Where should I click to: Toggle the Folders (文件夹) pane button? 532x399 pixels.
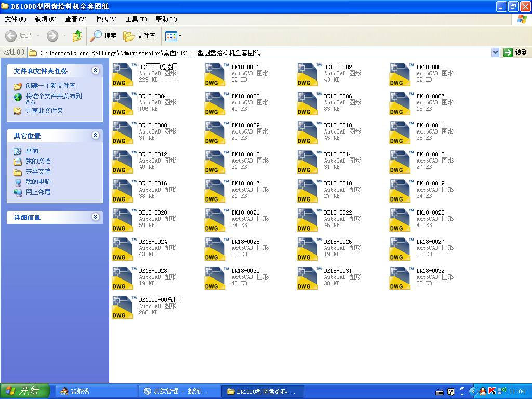(x=139, y=36)
